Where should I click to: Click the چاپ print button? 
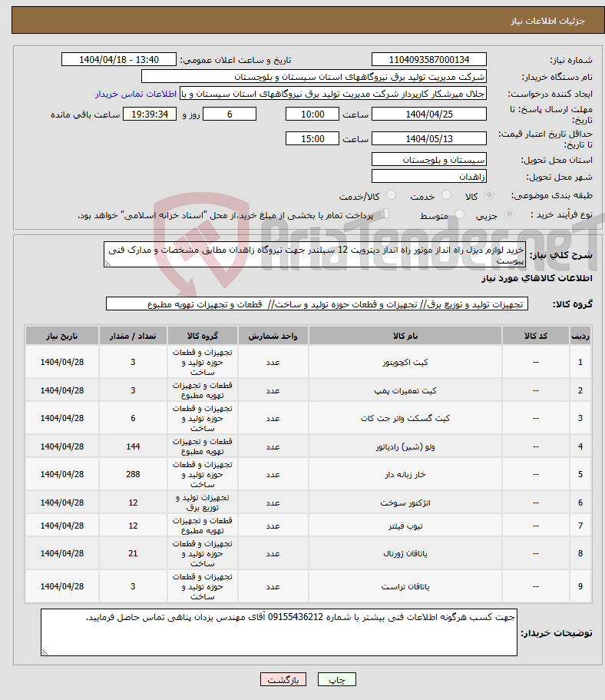(x=337, y=679)
